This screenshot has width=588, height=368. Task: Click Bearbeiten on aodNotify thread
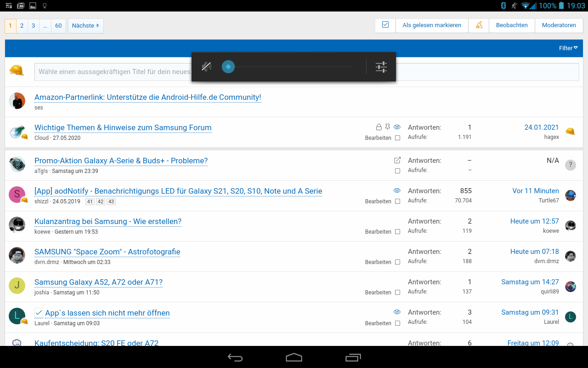click(x=378, y=201)
